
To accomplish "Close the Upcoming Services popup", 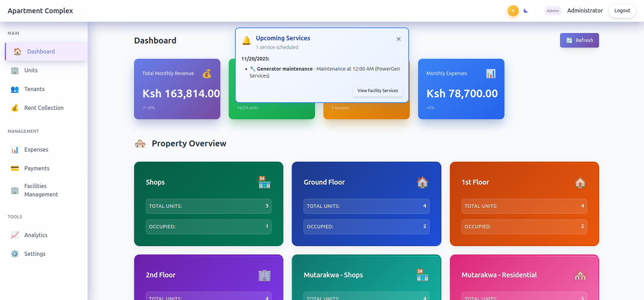I will click(399, 39).
